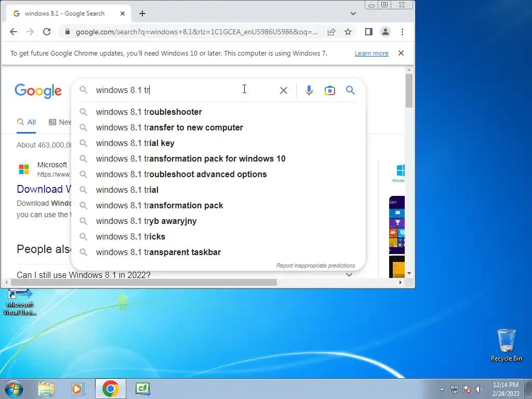
Task: Select the windows 8.1 trial suggestion
Action: click(x=219, y=190)
